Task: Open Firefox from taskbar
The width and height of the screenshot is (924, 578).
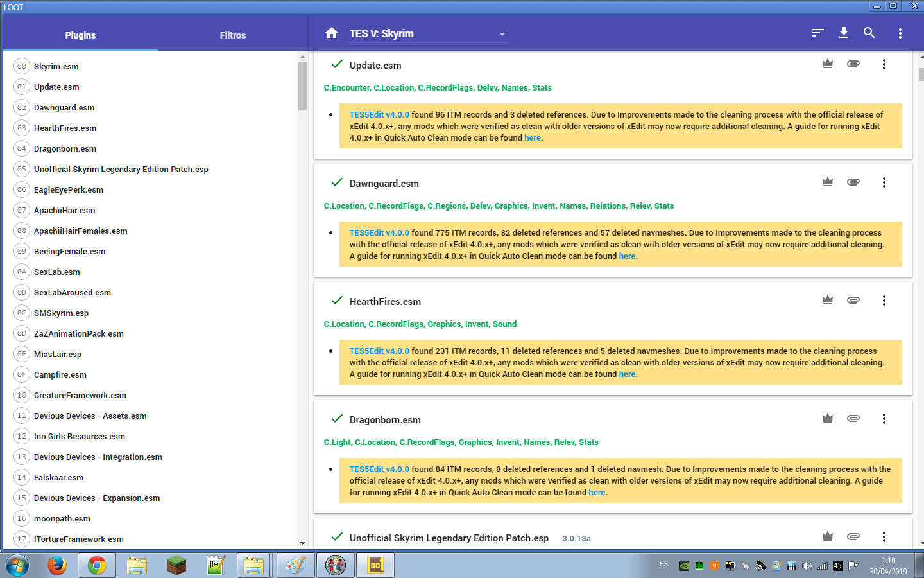Action: tap(57, 565)
